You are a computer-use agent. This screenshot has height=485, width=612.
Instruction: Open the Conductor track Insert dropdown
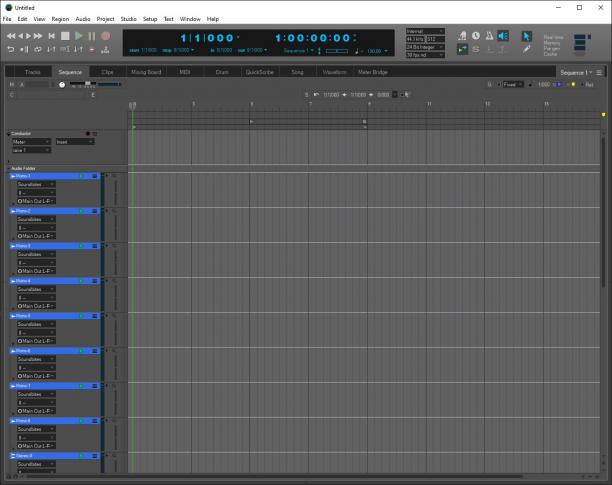75,142
